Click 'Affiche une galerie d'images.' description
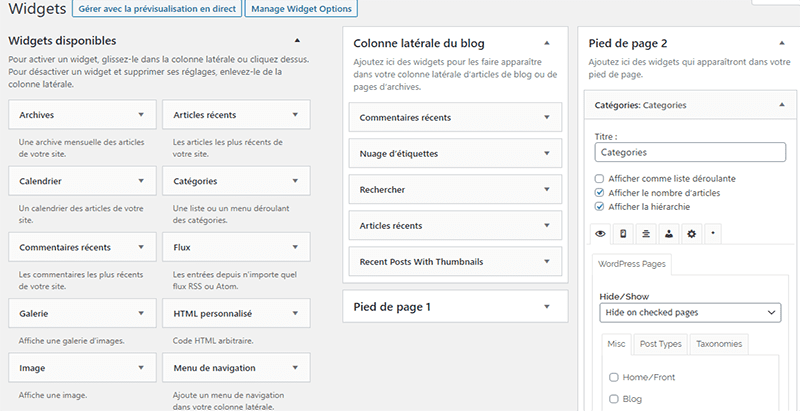 coord(71,340)
